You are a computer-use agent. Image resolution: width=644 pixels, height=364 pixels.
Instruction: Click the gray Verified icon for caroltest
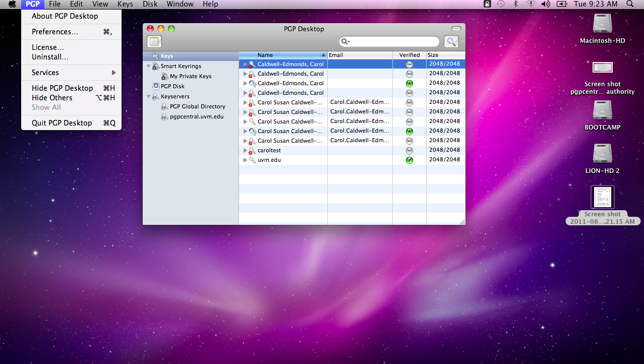click(409, 150)
